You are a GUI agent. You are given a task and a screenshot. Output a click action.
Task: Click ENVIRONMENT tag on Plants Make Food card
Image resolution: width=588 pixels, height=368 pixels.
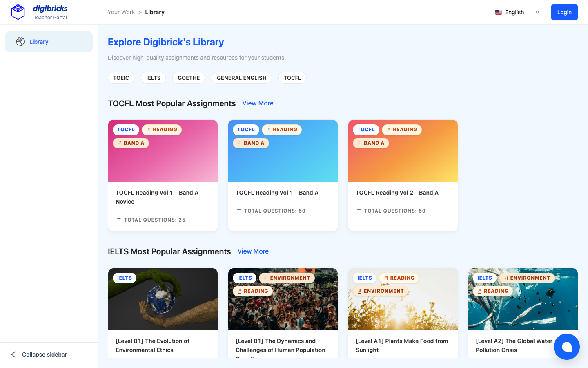click(x=381, y=291)
